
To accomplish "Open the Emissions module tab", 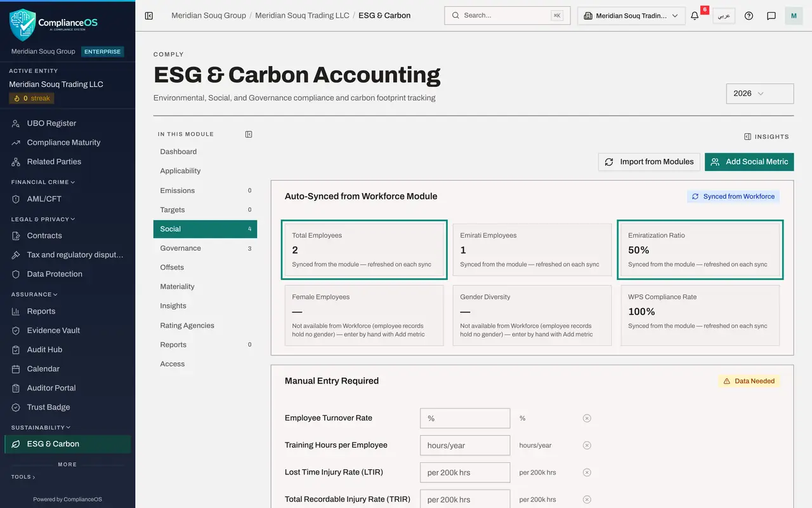I will tap(205, 190).
